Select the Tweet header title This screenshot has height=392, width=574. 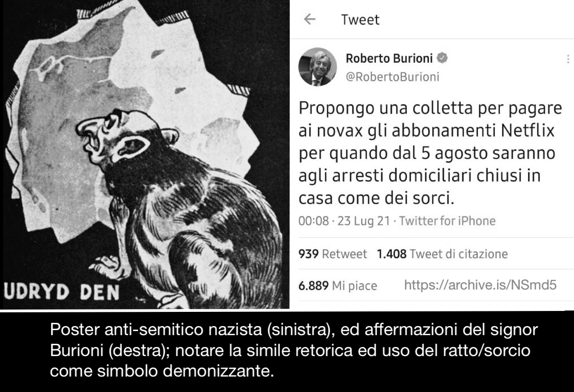(360, 20)
